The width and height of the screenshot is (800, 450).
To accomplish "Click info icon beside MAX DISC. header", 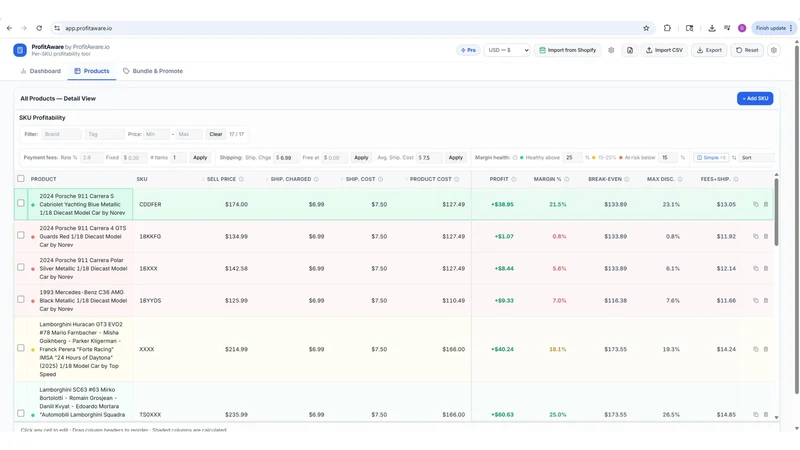I will [680, 179].
